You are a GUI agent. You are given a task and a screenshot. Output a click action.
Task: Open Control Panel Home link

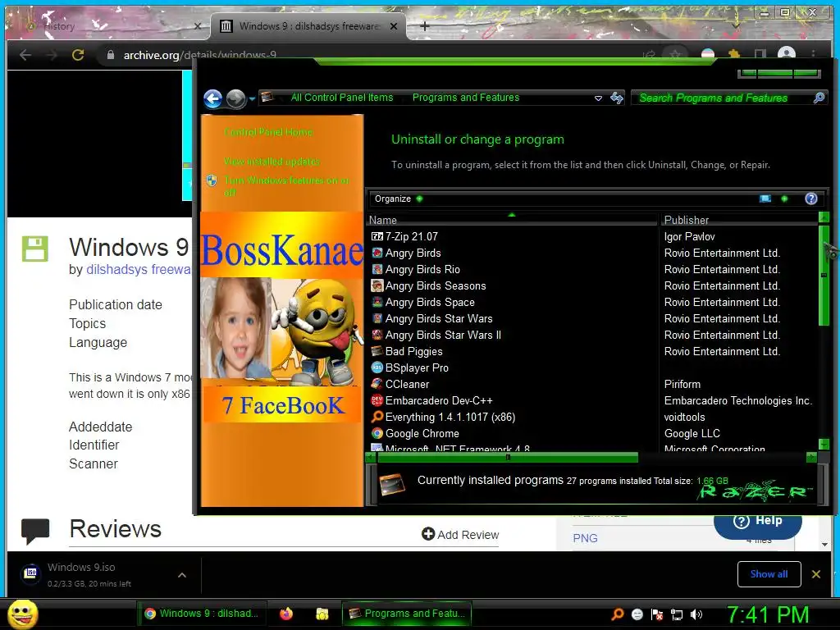(268, 132)
